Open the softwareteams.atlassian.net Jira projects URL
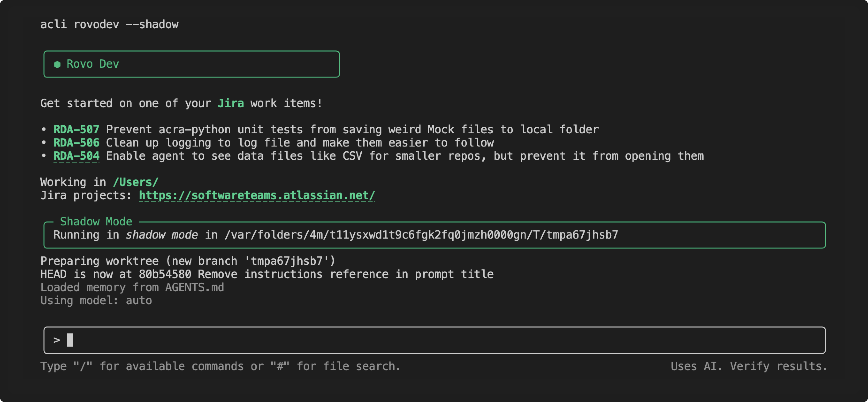This screenshot has width=868, height=402. click(257, 195)
